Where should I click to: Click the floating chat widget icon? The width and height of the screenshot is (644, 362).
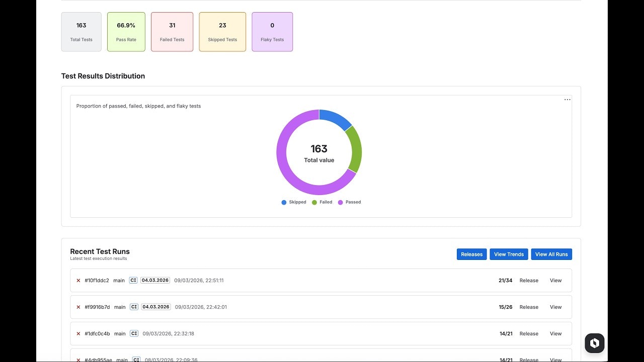pos(595,343)
